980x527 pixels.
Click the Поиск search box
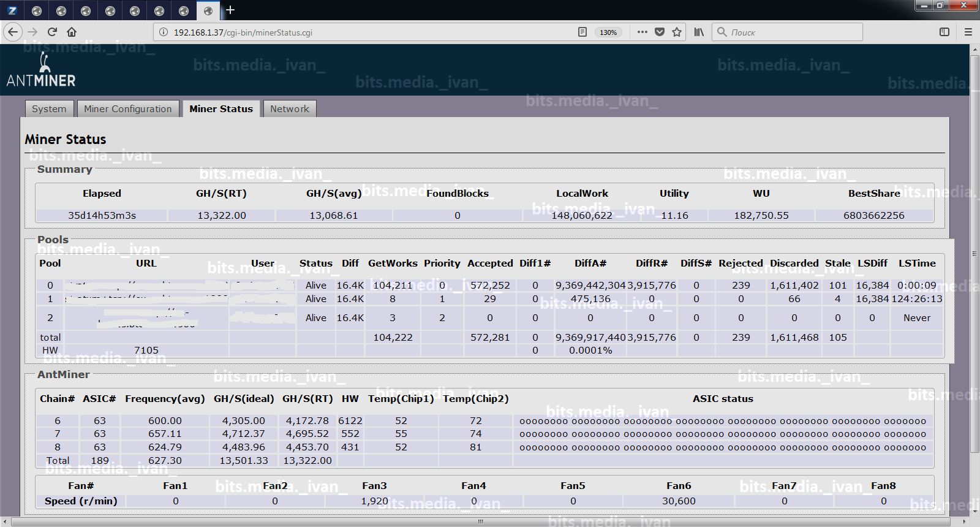787,32
